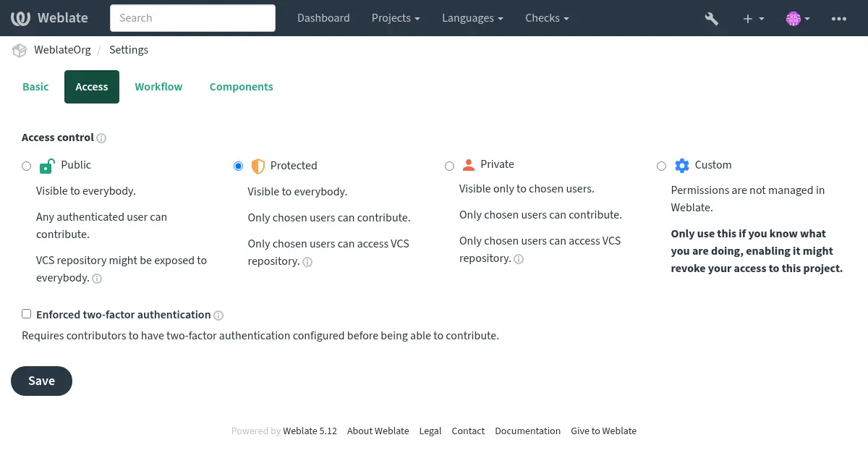This screenshot has width=868, height=474.
Task: Click the Save button
Action: (41, 381)
